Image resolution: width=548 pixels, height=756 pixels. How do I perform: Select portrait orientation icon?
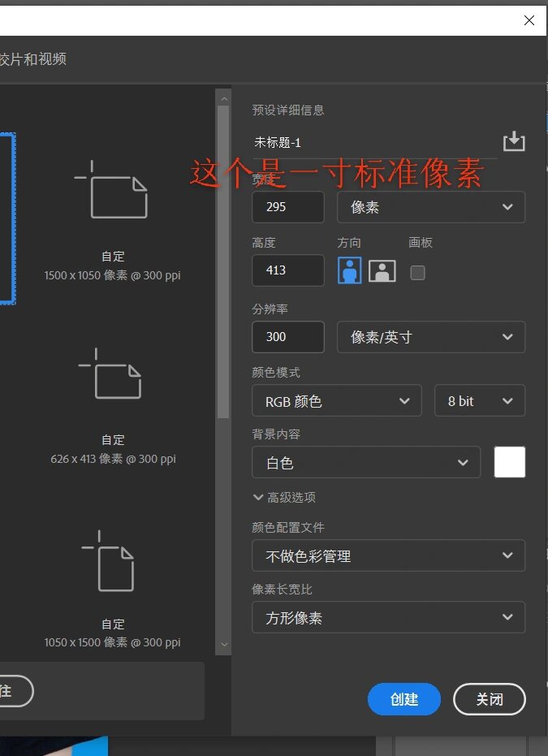pyautogui.click(x=349, y=270)
